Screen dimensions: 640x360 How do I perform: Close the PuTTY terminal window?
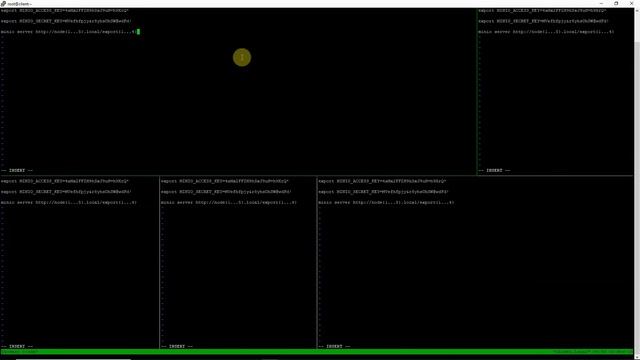(x=631, y=3)
